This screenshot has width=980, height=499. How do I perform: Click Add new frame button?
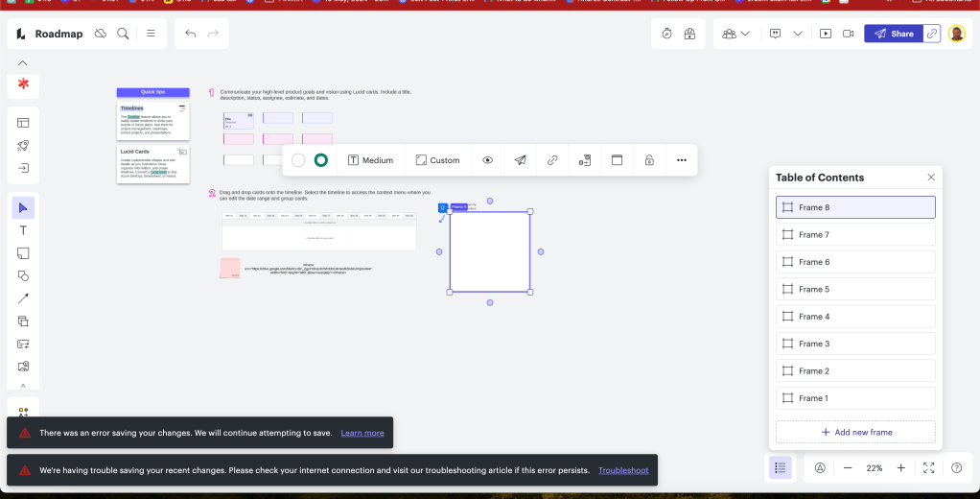pos(855,432)
